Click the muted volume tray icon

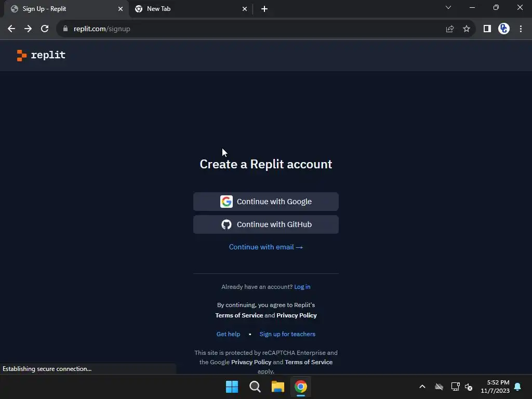coord(469,387)
